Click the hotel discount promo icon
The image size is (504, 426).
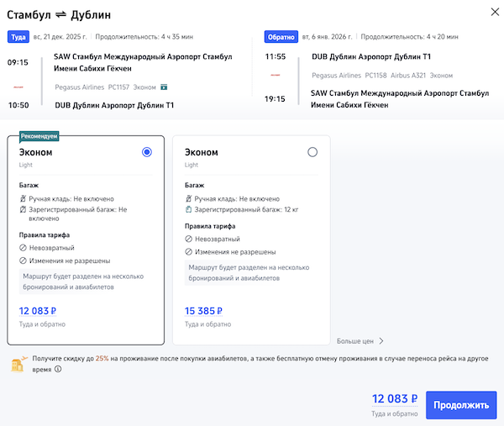[18, 363]
